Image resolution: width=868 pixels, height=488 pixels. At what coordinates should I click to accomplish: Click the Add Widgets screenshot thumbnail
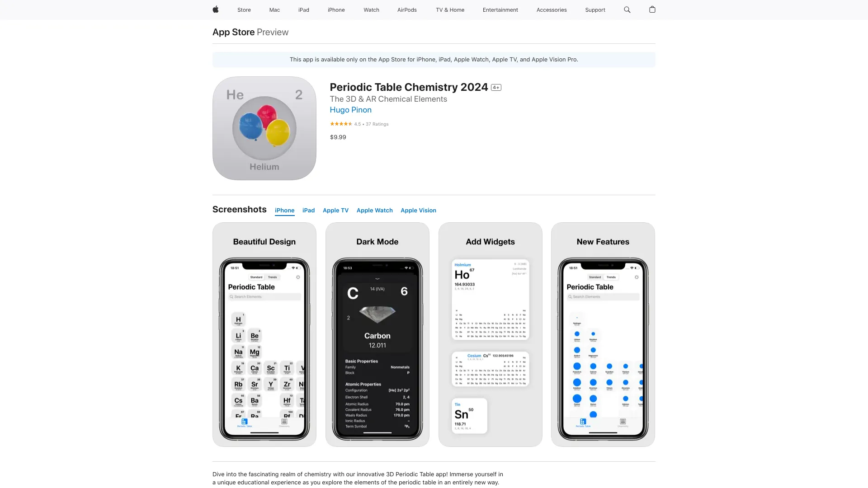tap(490, 334)
